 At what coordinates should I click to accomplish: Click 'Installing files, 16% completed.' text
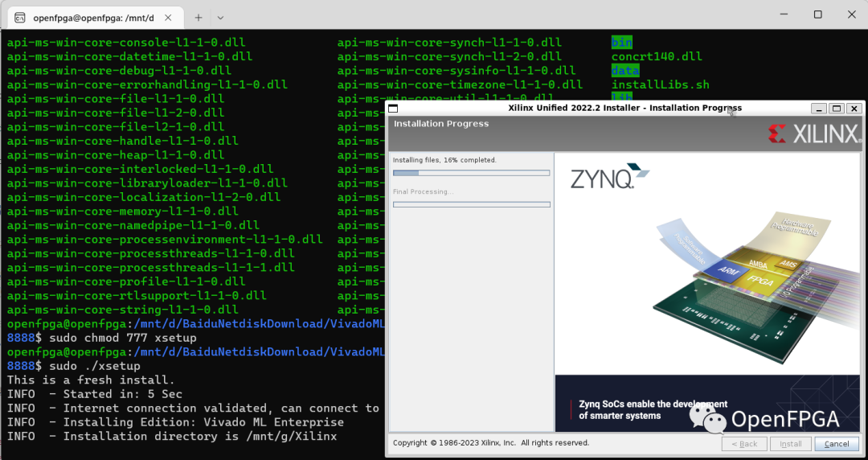[444, 160]
